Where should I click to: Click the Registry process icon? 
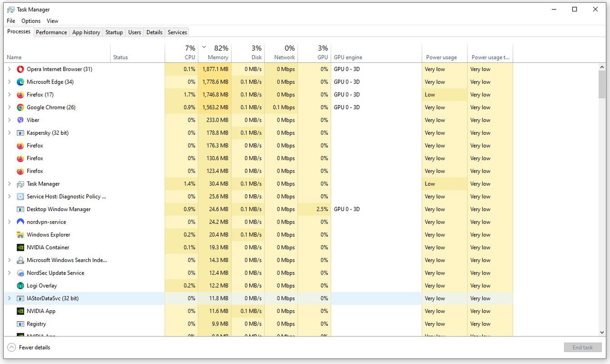[x=20, y=324]
